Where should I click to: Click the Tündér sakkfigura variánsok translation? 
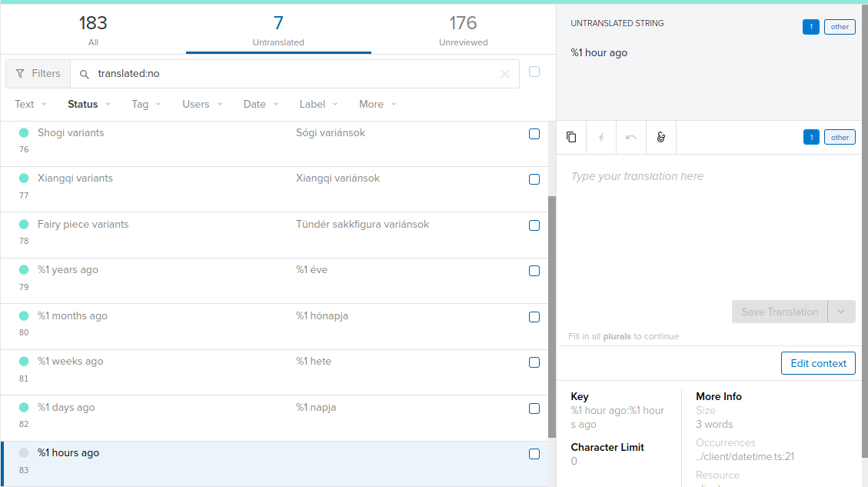tap(363, 224)
